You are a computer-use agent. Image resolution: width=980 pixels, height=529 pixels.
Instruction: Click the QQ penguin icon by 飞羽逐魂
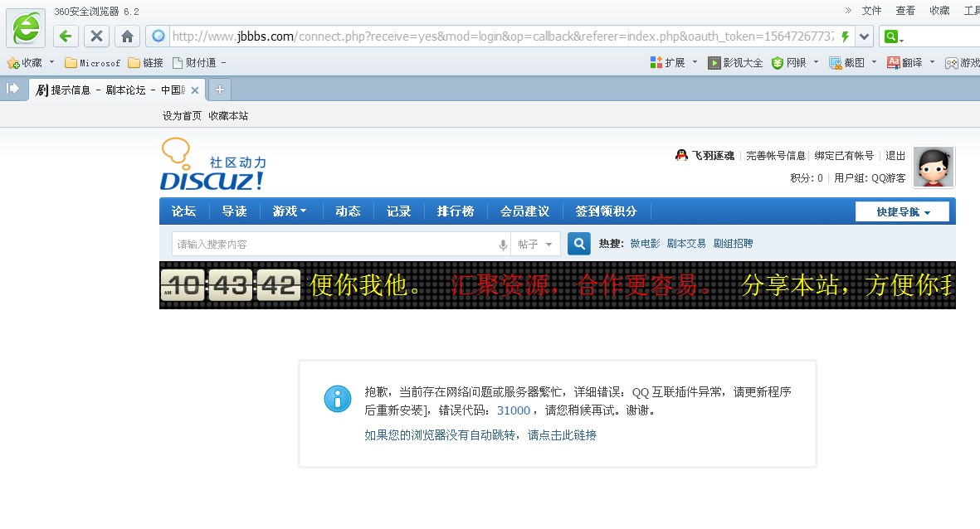681,155
